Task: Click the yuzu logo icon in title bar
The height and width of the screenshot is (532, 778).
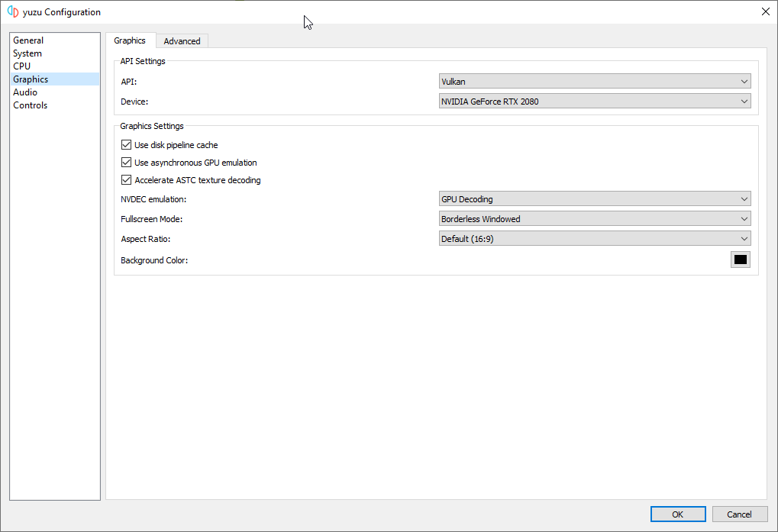Action: (x=13, y=12)
